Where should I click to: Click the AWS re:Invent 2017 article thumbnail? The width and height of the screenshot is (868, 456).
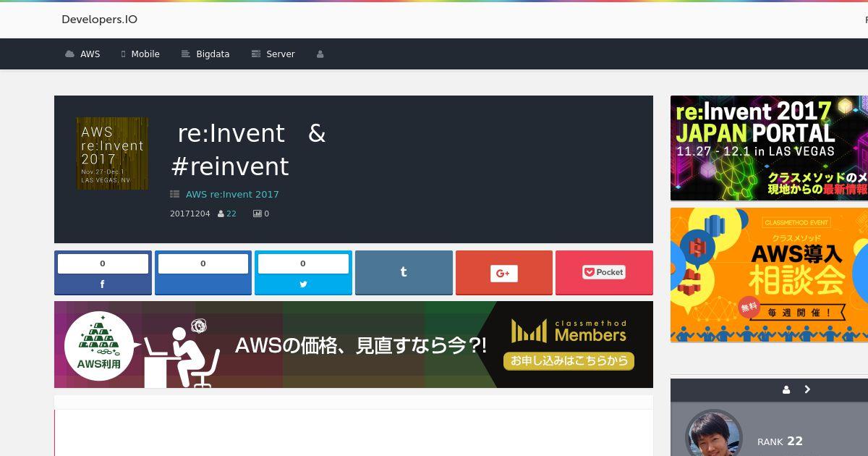[112, 153]
